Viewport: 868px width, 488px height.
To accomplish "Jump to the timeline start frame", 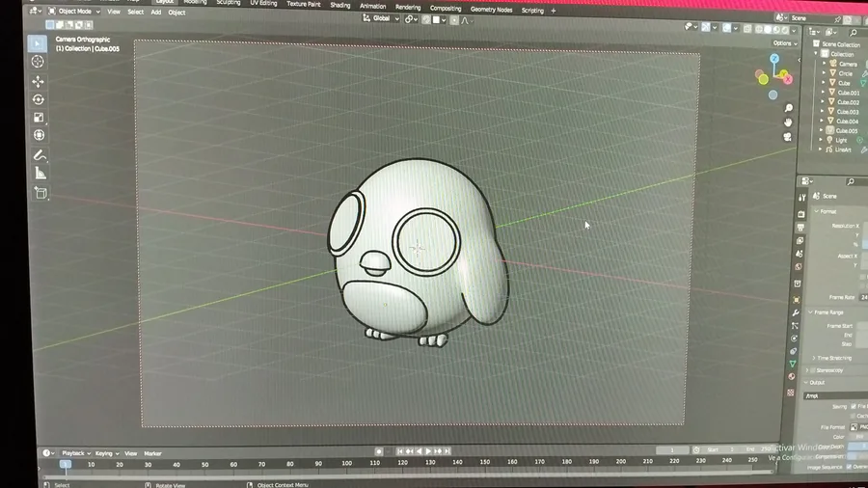I will pos(399,451).
